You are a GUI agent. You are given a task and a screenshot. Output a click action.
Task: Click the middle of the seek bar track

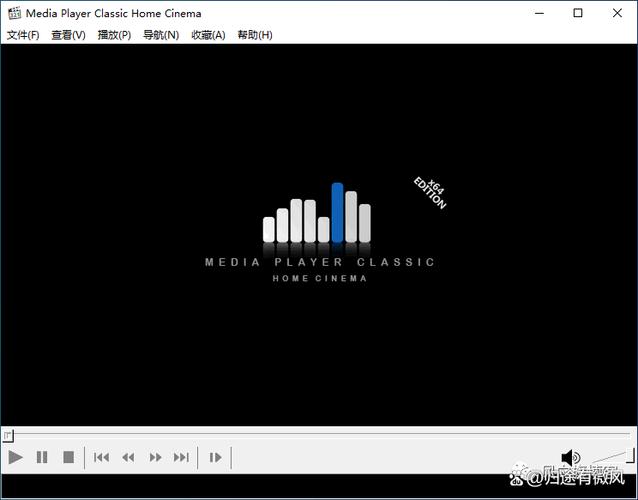pyautogui.click(x=319, y=434)
